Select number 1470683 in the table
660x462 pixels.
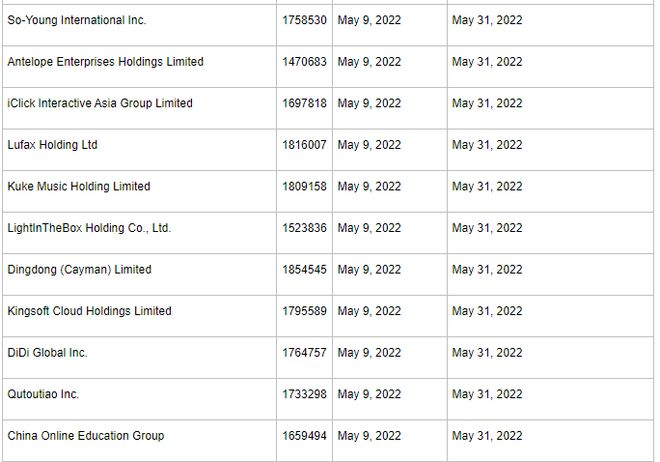tap(304, 62)
